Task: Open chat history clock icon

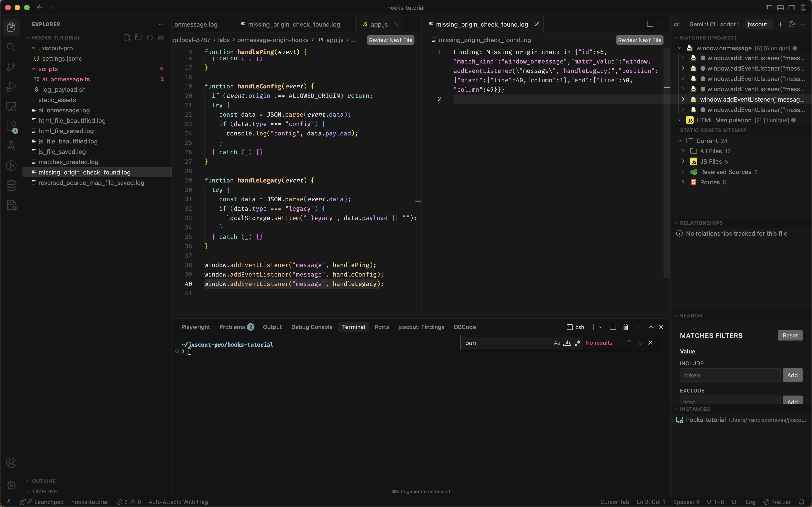Action: coord(792,24)
